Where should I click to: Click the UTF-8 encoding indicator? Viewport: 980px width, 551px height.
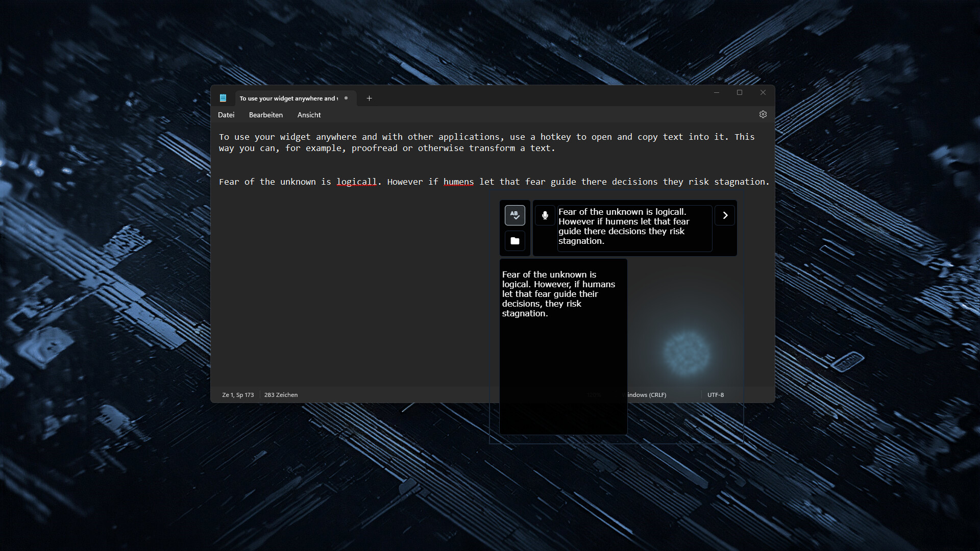tap(716, 394)
